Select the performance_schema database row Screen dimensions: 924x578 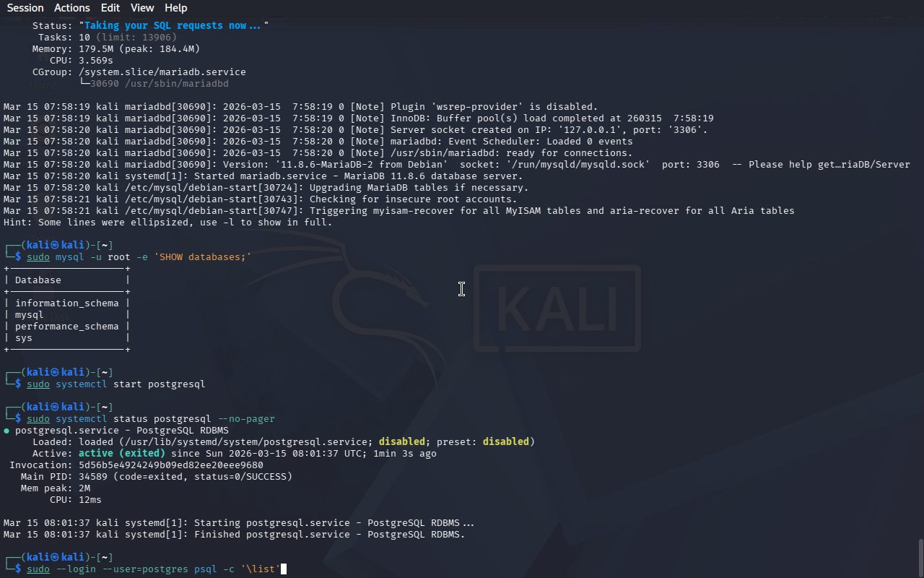66,327
